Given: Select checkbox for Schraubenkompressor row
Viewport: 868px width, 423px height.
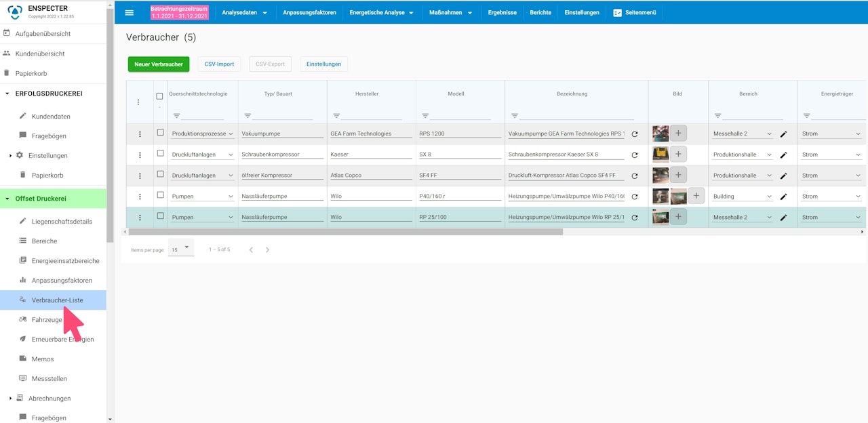Looking at the screenshot, I should pyautogui.click(x=160, y=154).
